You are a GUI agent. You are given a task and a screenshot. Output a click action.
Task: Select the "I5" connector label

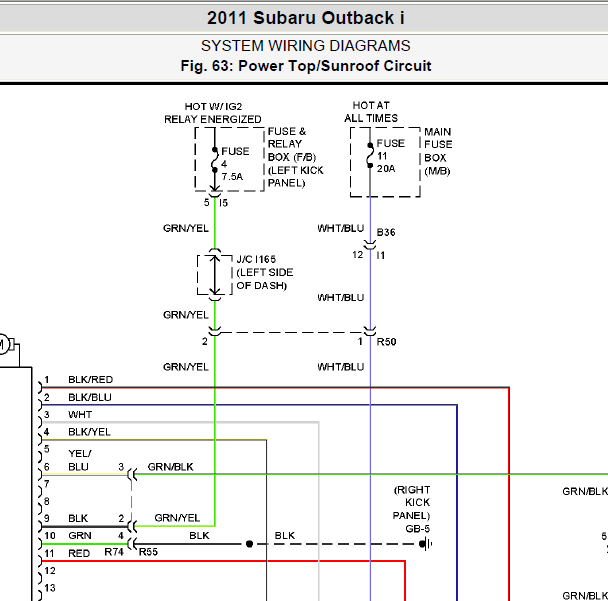223,203
